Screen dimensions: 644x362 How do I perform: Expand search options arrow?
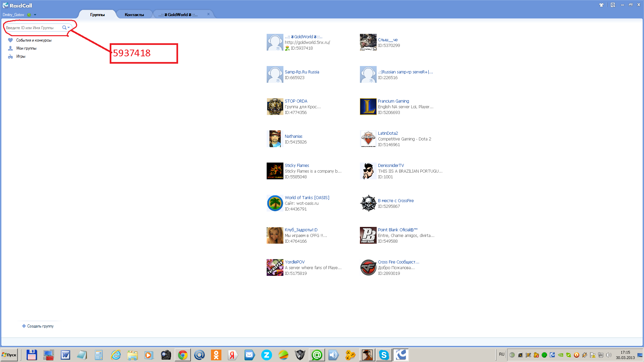pos(69,27)
